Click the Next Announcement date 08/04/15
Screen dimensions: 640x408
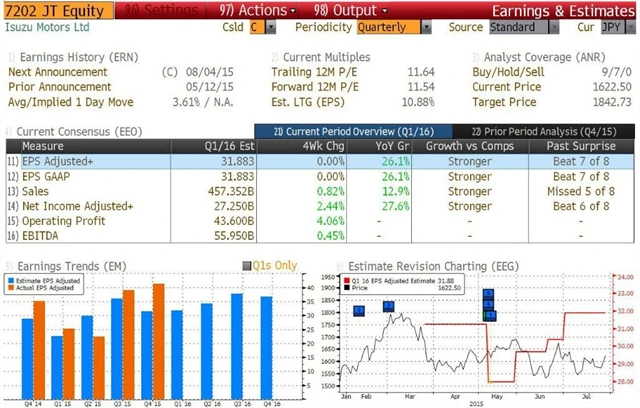[x=210, y=72]
